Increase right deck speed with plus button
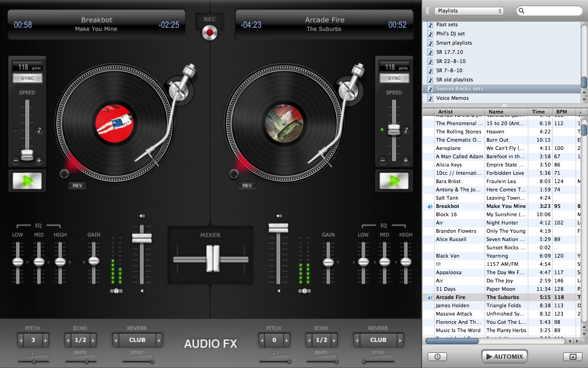Image resolution: width=588 pixels, height=368 pixels. click(406, 161)
